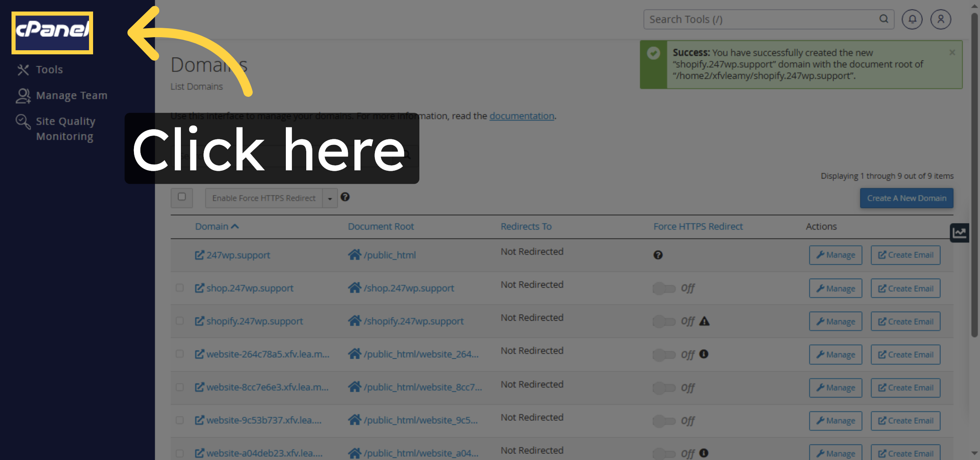The image size is (980, 460).
Task: Click the help icon beside HTTPS dropdown
Action: tap(345, 197)
